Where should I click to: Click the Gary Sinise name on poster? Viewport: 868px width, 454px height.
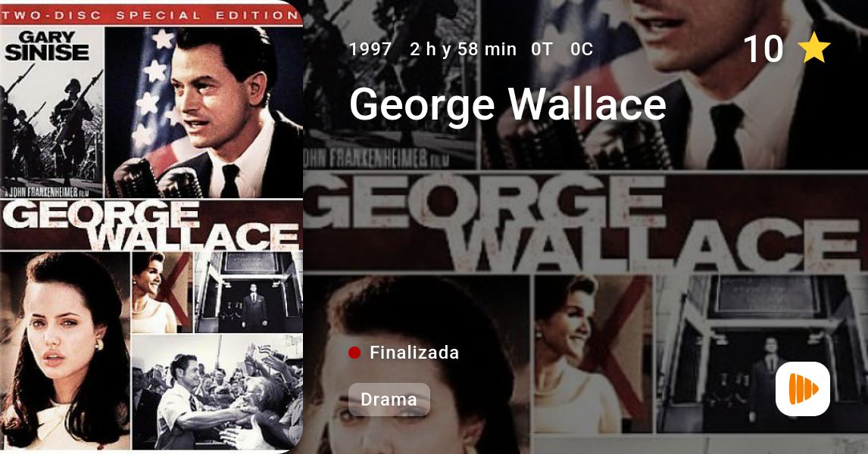pyautogui.click(x=48, y=45)
